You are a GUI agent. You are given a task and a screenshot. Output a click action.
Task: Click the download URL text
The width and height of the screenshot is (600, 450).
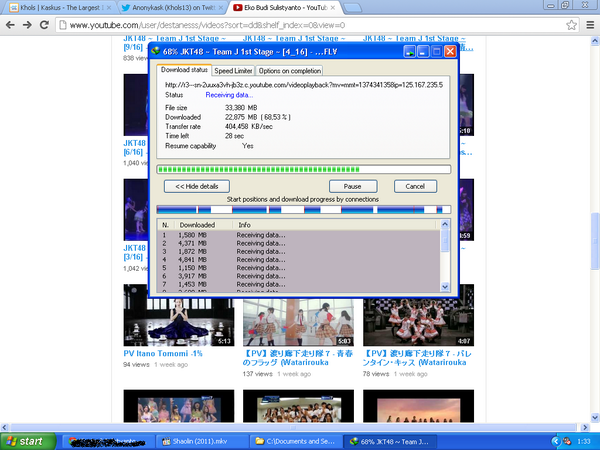[x=304, y=85]
